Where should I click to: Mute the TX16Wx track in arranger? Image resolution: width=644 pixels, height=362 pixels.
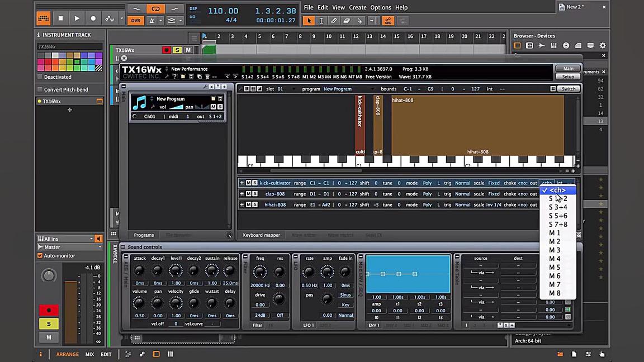pyautogui.click(x=188, y=50)
